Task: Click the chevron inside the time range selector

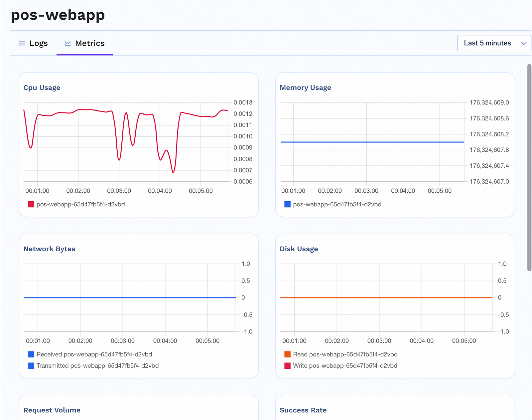Action: (524, 43)
